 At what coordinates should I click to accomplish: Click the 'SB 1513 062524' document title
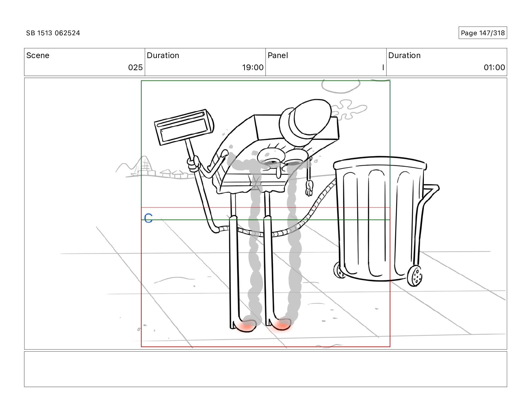pos(53,33)
